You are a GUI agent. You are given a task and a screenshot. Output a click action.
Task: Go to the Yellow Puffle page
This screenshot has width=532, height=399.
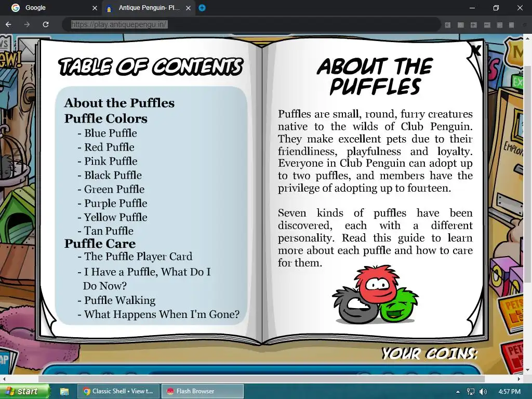(x=112, y=217)
